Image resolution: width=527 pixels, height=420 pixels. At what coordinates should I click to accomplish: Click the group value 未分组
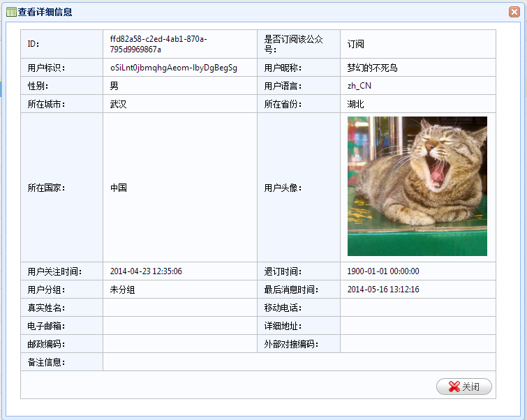point(122,290)
